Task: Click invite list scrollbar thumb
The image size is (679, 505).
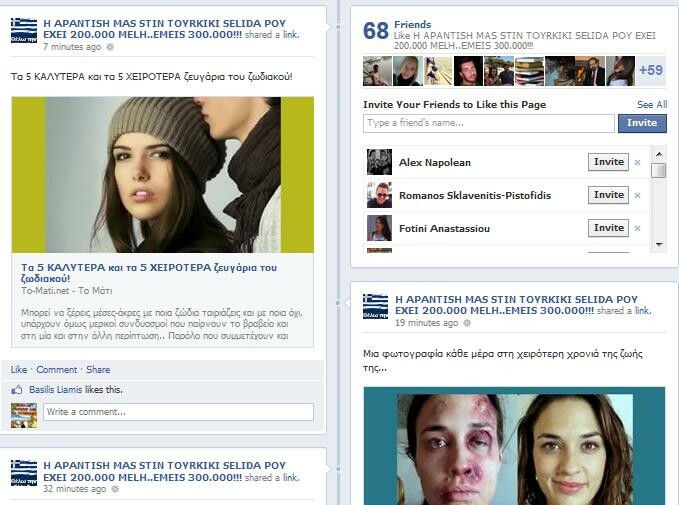Action: pos(659,170)
